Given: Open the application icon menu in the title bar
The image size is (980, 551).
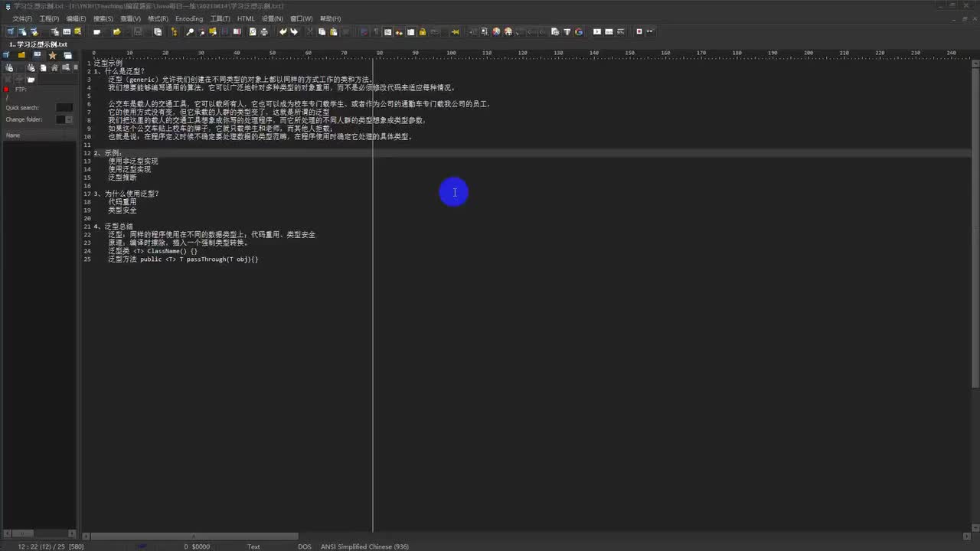Looking at the screenshot, I should pyautogui.click(x=7, y=6).
